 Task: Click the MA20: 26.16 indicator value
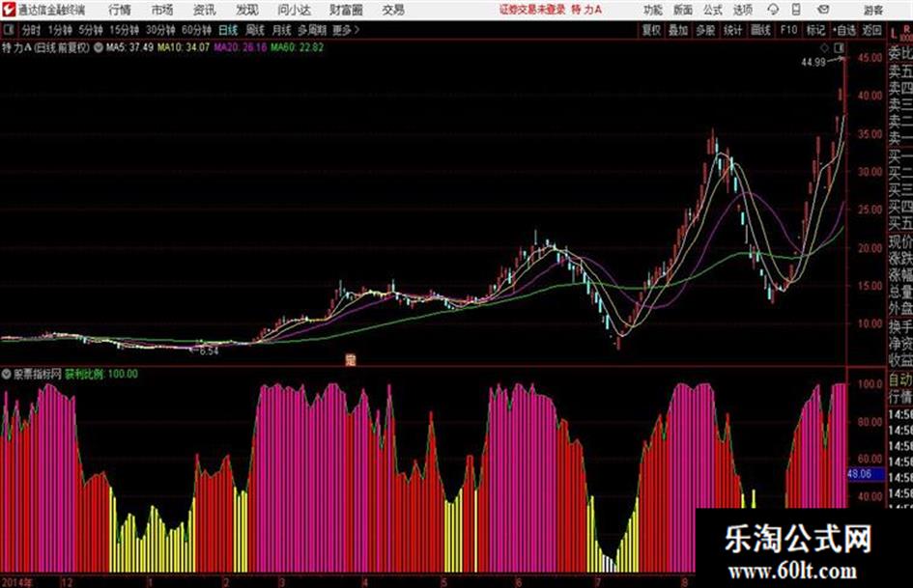pyautogui.click(x=240, y=47)
